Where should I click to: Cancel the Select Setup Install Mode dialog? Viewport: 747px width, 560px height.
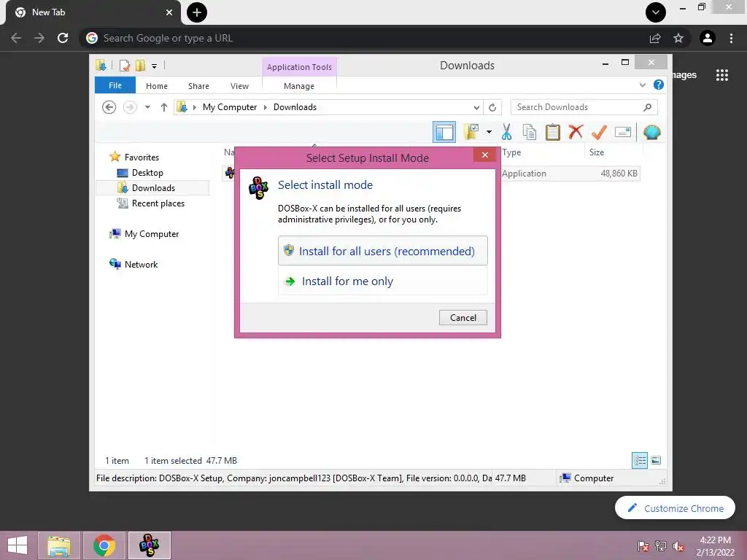tap(462, 318)
